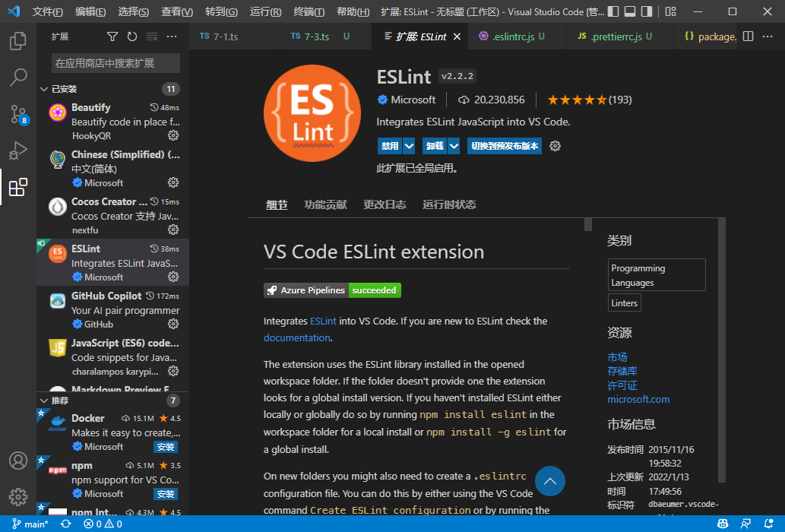The width and height of the screenshot is (785, 532).
Task: Open the Search view in activity bar
Action: 18,77
